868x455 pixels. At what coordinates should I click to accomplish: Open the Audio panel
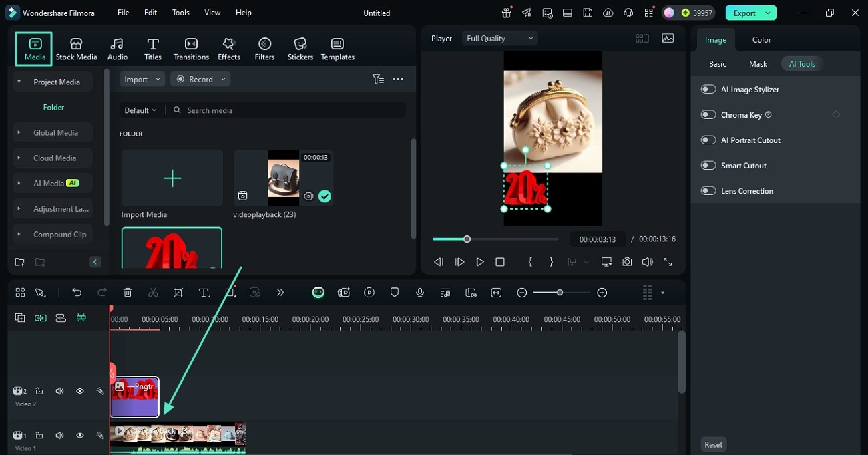118,49
